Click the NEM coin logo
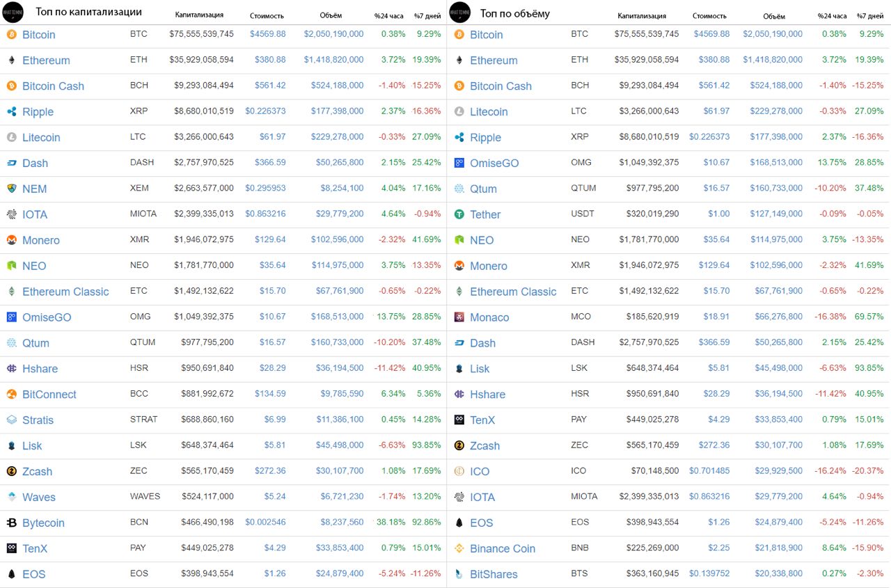The height and width of the screenshot is (588, 891). (x=11, y=189)
